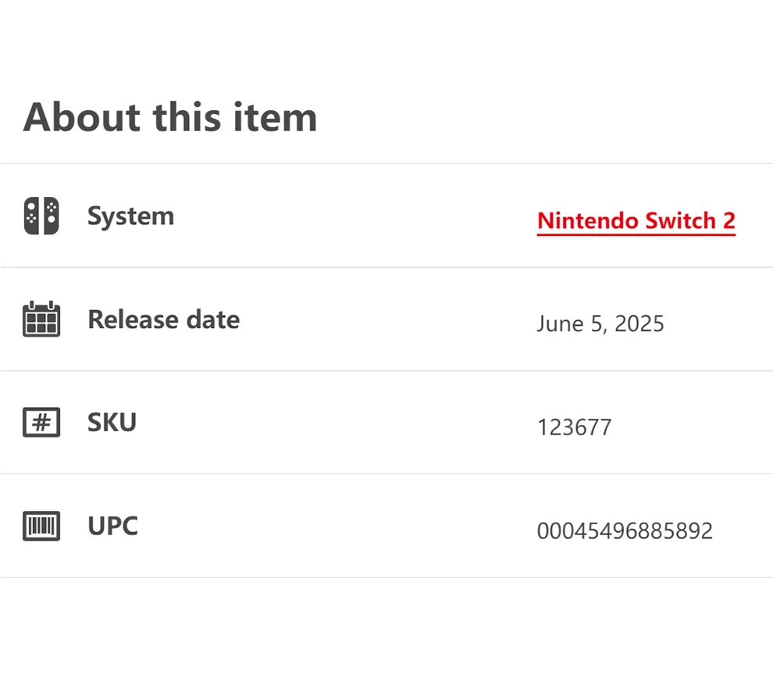
Task: Click the SKU label text
Action: (x=112, y=423)
